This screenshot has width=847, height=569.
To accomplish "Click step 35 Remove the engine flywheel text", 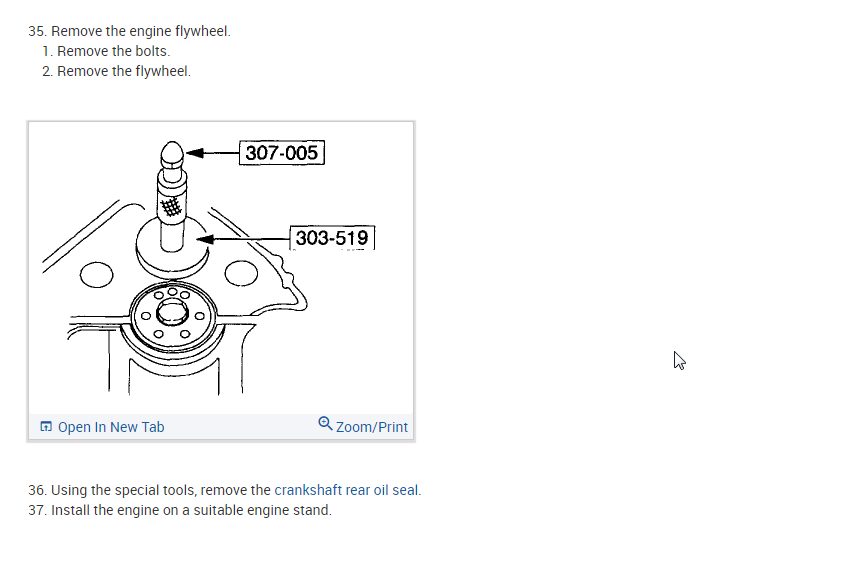I will [x=130, y=31].
